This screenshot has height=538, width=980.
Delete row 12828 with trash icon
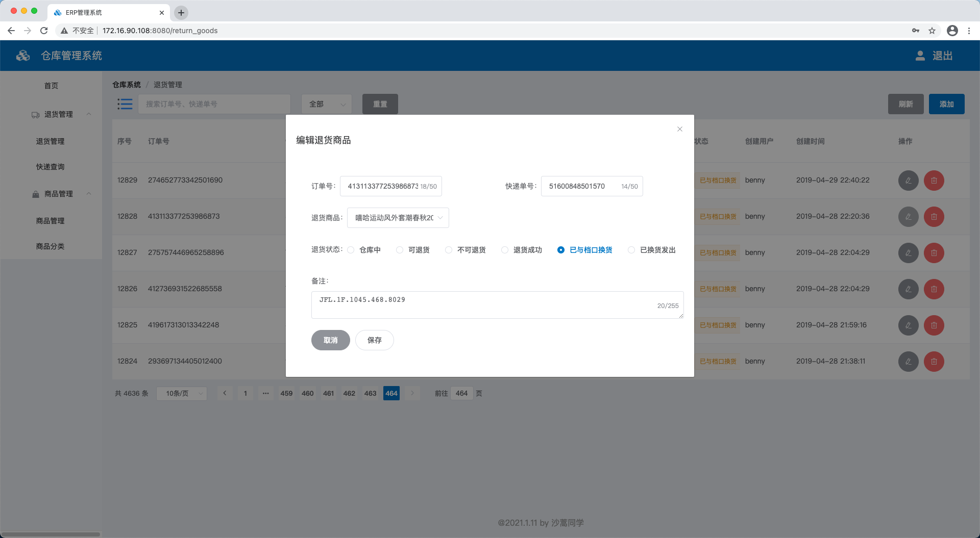coord(934,217)
